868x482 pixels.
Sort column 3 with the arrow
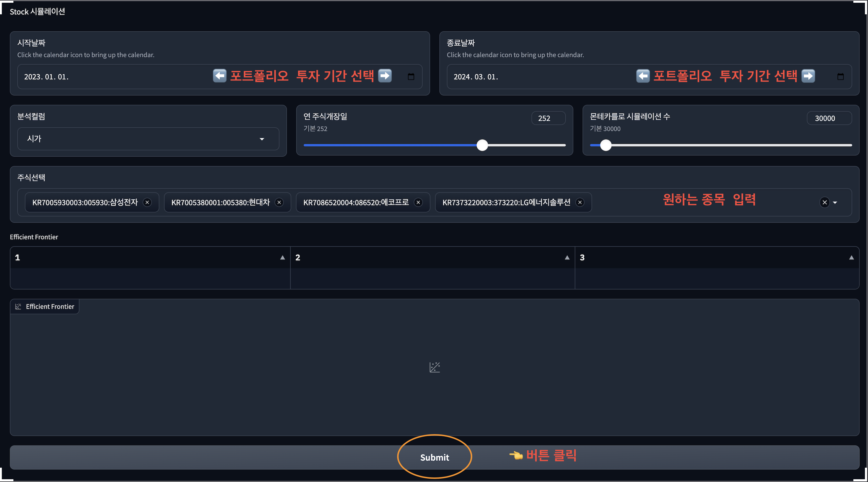[851, 258]
